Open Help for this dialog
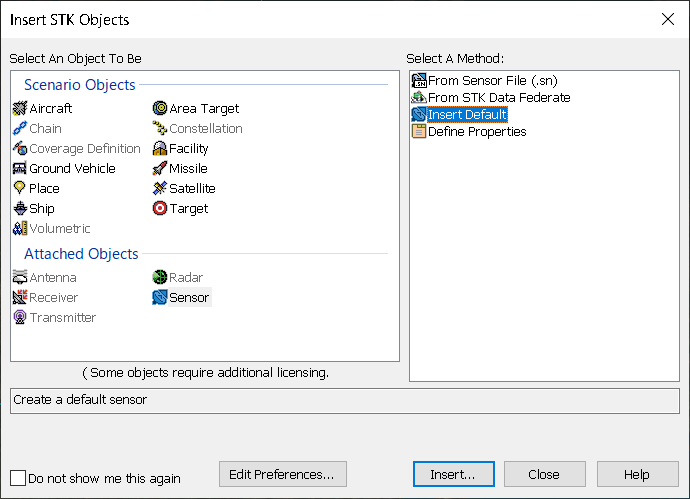This screenshot has height=499, width=690. [x=637, y=474]
